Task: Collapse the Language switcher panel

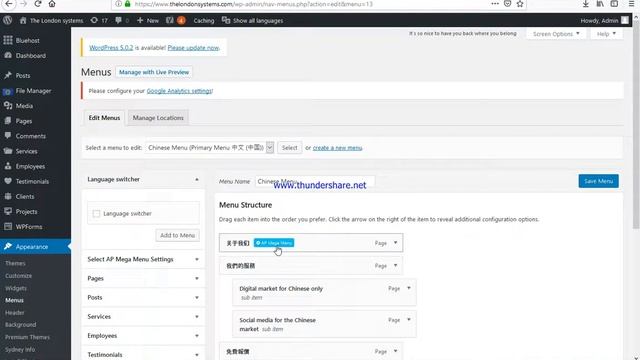Action: pyautogui.click(x=197, y=179)
